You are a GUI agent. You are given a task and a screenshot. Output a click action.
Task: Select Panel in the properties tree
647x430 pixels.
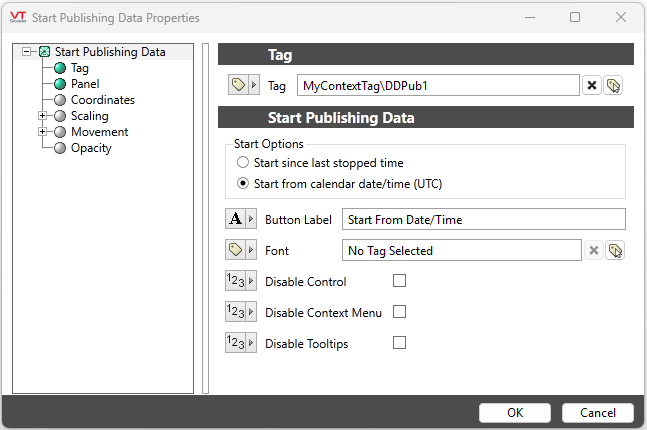point(84,84)
